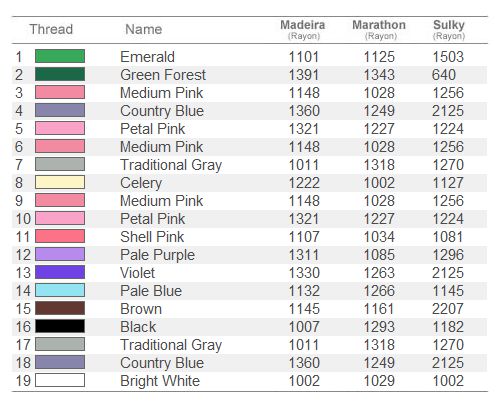Select the Shell Pink swatch in row 11
Screen dimensions: 500x402
(60, 236)
